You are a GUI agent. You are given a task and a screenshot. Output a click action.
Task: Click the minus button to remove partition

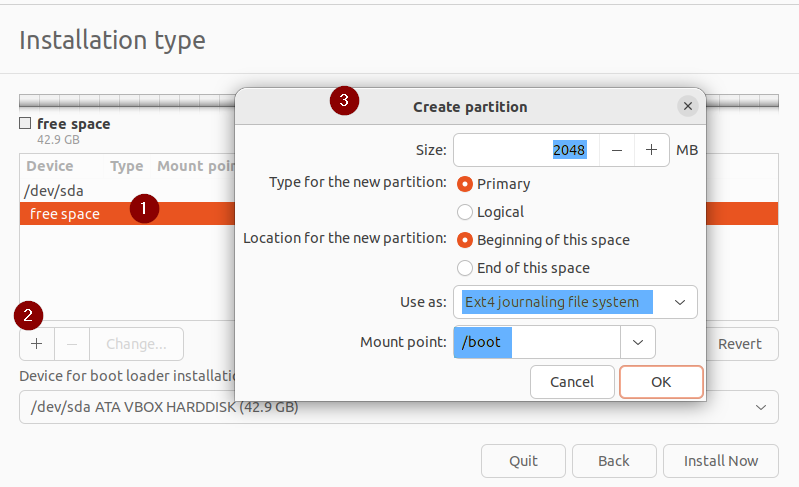[72, 343]
